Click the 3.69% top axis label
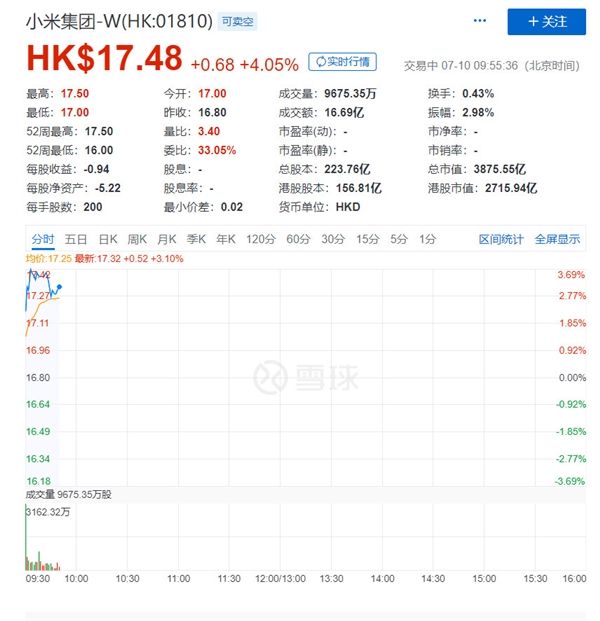This screenshot has width=600, height=621. 571,274
